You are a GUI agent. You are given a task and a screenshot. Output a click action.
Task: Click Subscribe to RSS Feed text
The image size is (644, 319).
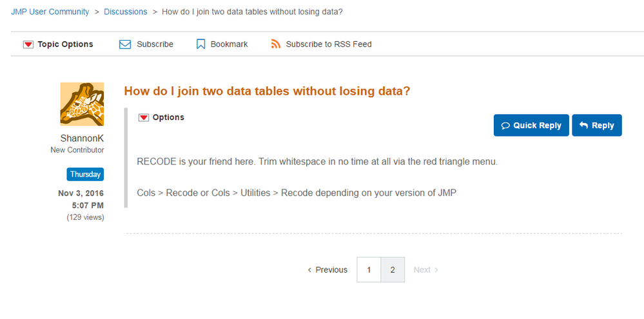pos(329,44)
